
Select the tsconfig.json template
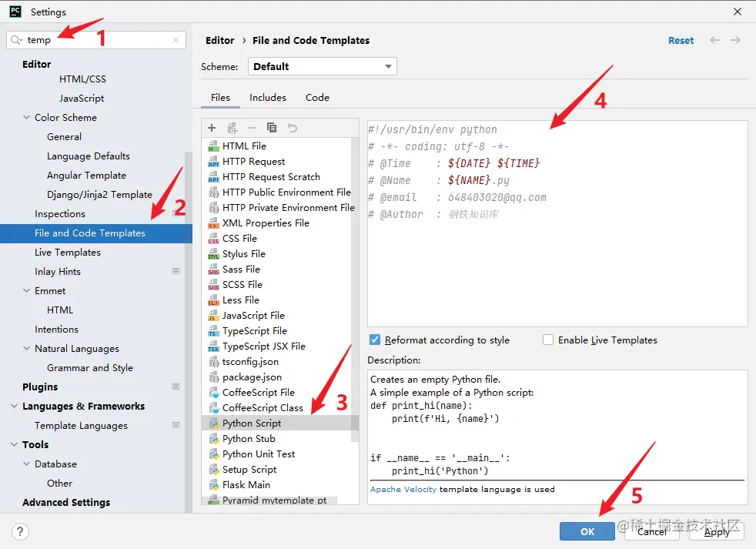click(x=250, y=362)
